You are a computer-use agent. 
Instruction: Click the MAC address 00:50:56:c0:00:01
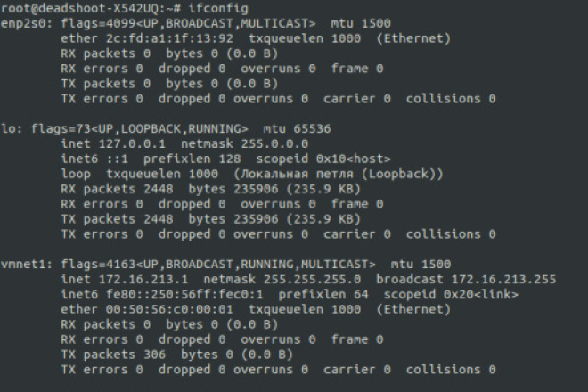(169, 309)
